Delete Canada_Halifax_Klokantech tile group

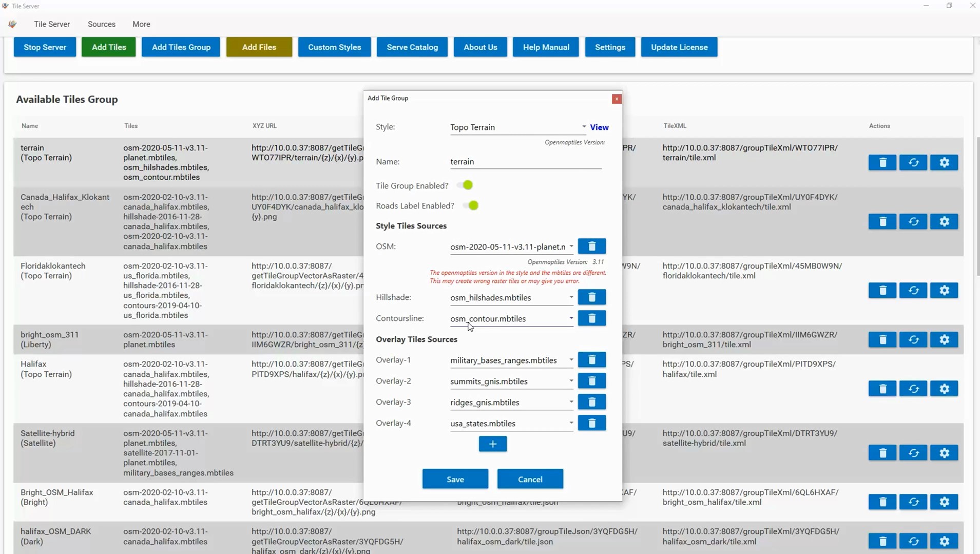[882, 222]
